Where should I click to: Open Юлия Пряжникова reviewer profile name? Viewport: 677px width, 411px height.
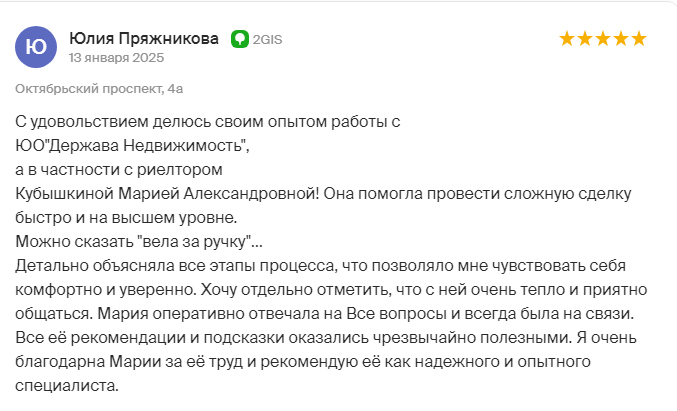[144, 38]
